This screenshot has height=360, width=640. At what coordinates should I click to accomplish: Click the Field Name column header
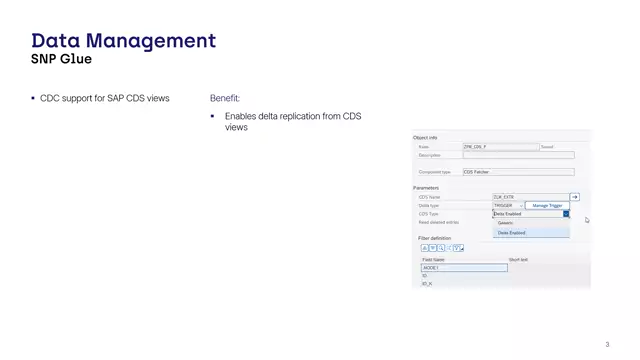(433, 260)
